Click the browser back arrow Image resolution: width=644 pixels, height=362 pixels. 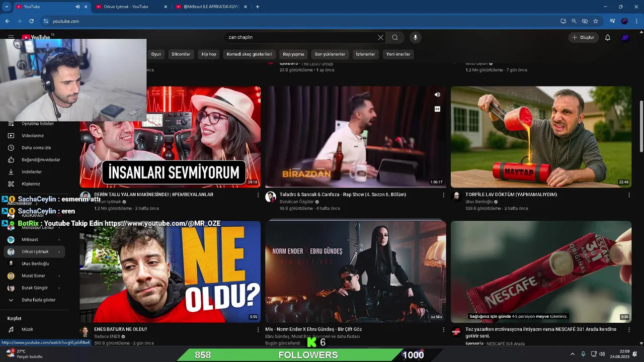click(x=7, y=21)
